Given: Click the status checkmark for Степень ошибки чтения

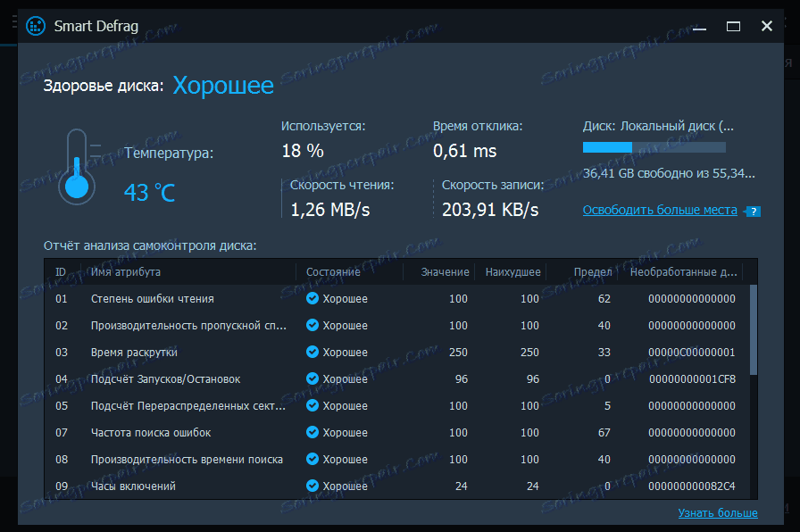Looking at the screenshot, I should pyautogui.click(x=312, y=298).
